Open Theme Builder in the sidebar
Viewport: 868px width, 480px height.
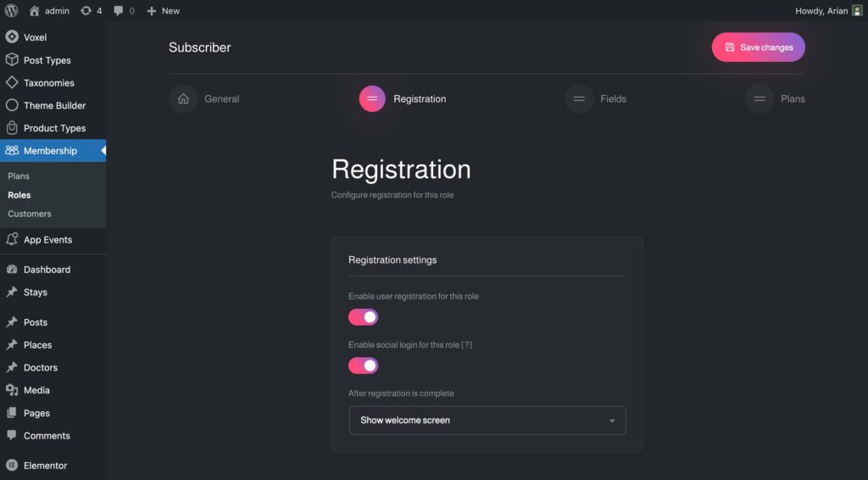pyautogui.click(x=54, y=106)
